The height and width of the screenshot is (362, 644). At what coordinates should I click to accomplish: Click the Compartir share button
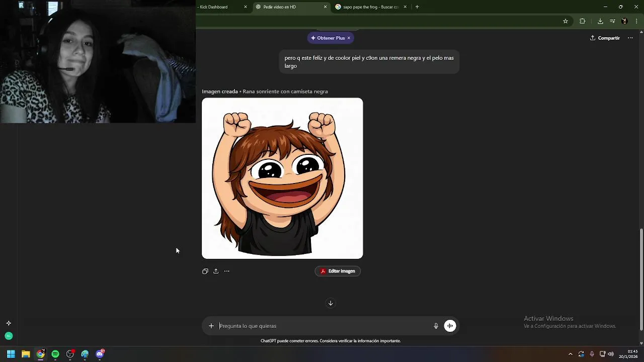(605, 38)
